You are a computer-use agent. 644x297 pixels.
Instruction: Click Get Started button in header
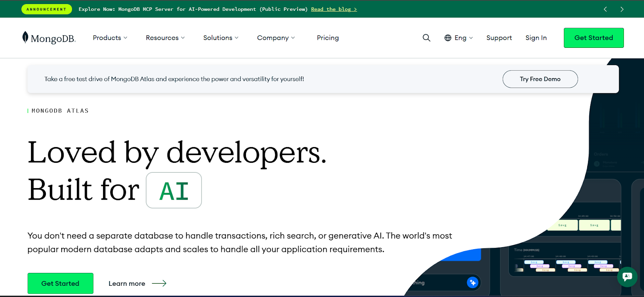(x=593, y=38)
